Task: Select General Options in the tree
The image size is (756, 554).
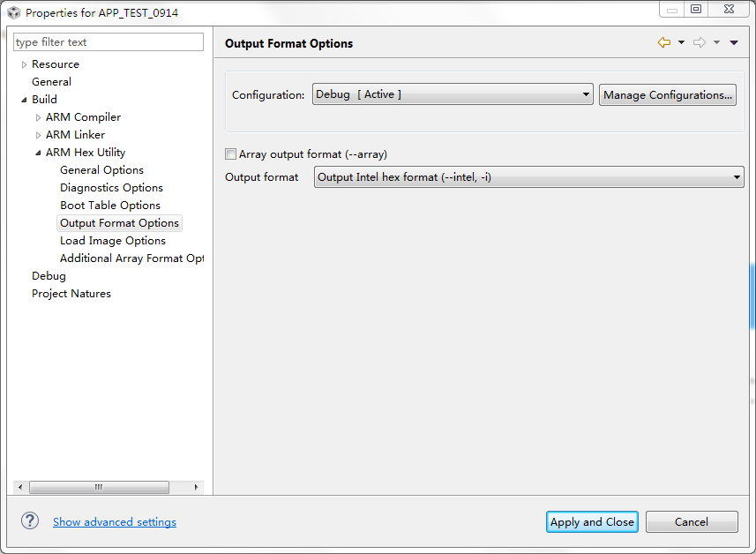Action: click(101, 170)
